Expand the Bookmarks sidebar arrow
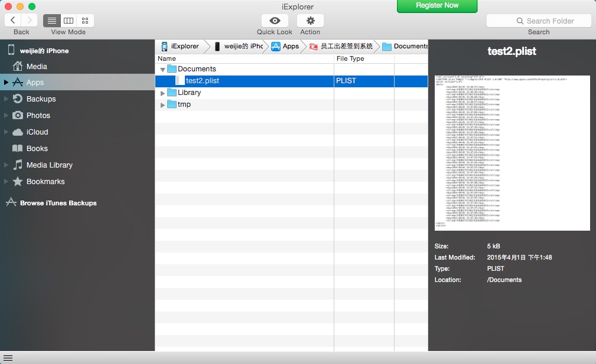Image resolution: width=596 pixels, height=364 pixels. (6, 182)
